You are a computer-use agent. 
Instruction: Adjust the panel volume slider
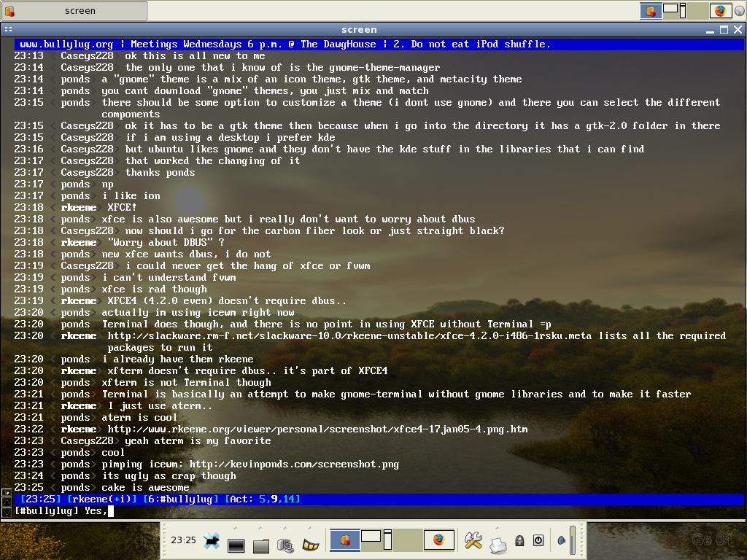[573, 540]
